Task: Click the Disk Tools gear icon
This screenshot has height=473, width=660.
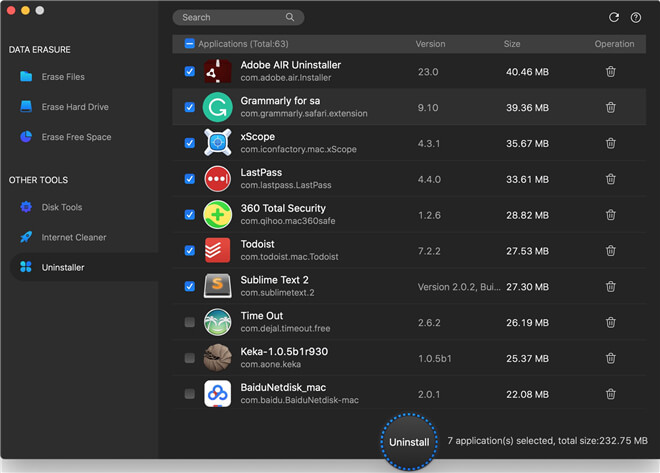Action: coord(26,207)
